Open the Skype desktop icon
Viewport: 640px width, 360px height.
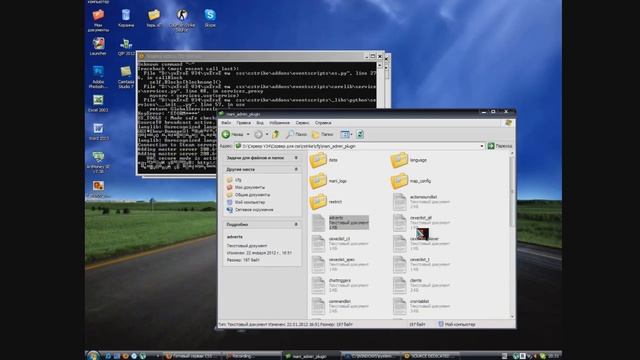[210, 18]
